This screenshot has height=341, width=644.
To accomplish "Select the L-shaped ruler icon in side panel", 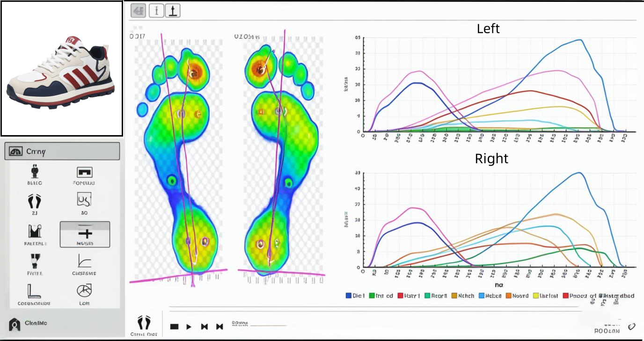I will pyautogui.click(x=34, y=291).
